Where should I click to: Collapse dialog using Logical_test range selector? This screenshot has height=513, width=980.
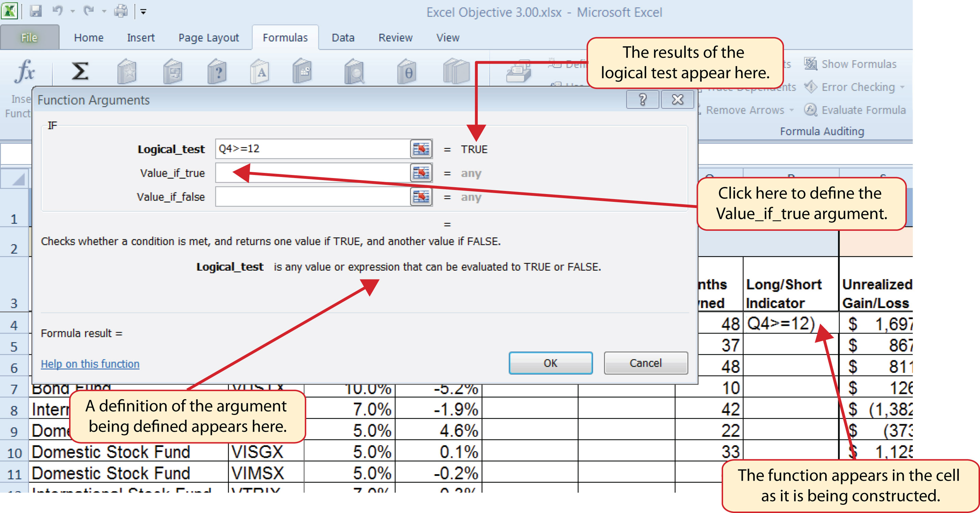point(421,149)
